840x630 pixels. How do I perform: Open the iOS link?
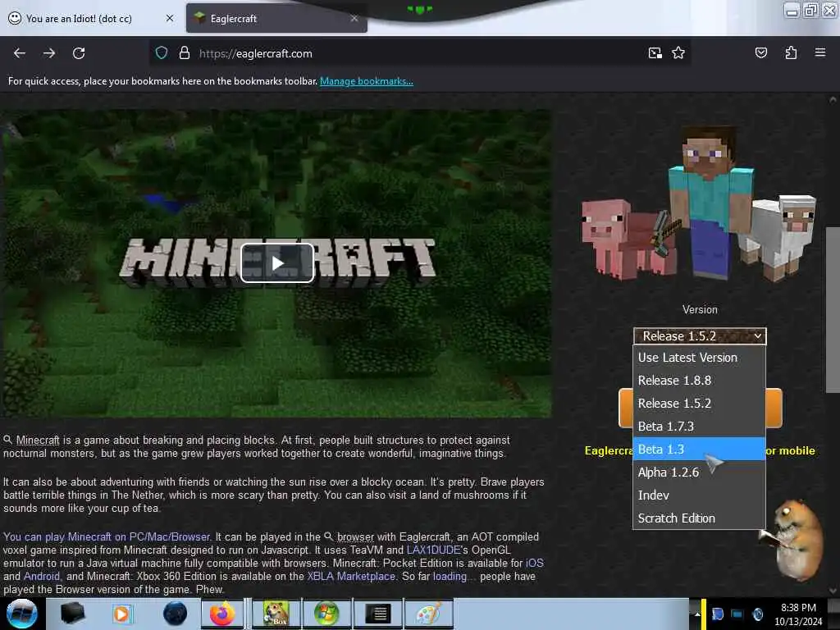(x=535, y=563)
